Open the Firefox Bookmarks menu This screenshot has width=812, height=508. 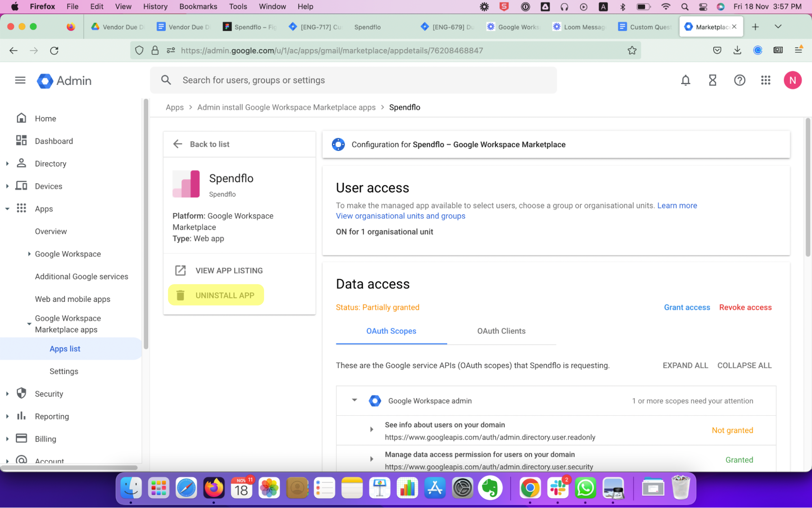(x=198, y=7)
